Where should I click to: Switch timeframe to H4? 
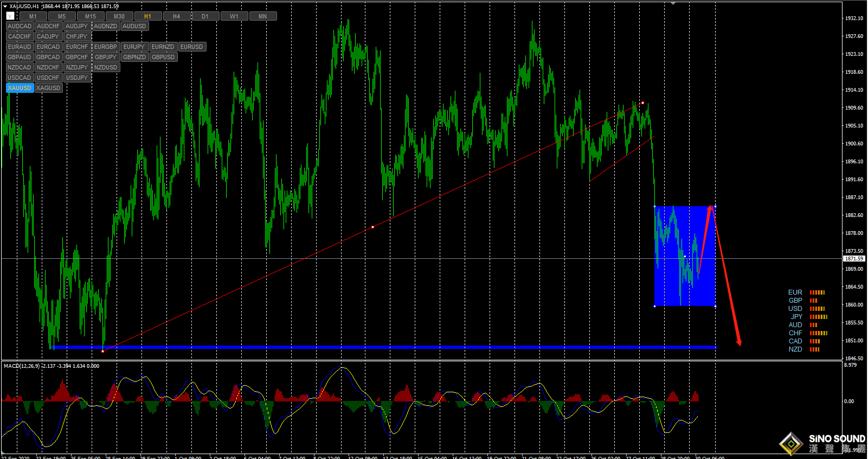176,16
